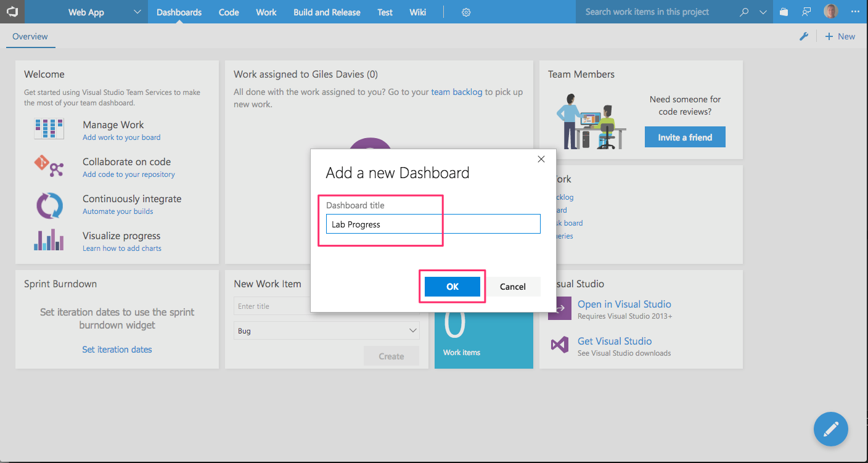Click the Visualize progress bar chart icon

[49, 240]
